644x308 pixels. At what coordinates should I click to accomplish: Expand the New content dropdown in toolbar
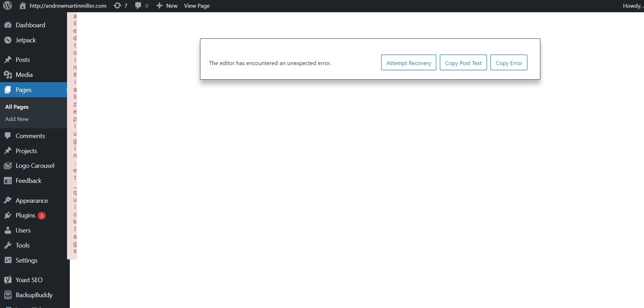coord(167,6)
